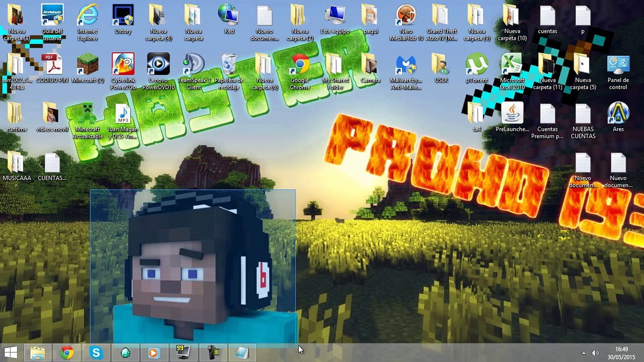The image size is (644, 362).
Task: Open Skype from the taskbar
Action: (96, 353)
